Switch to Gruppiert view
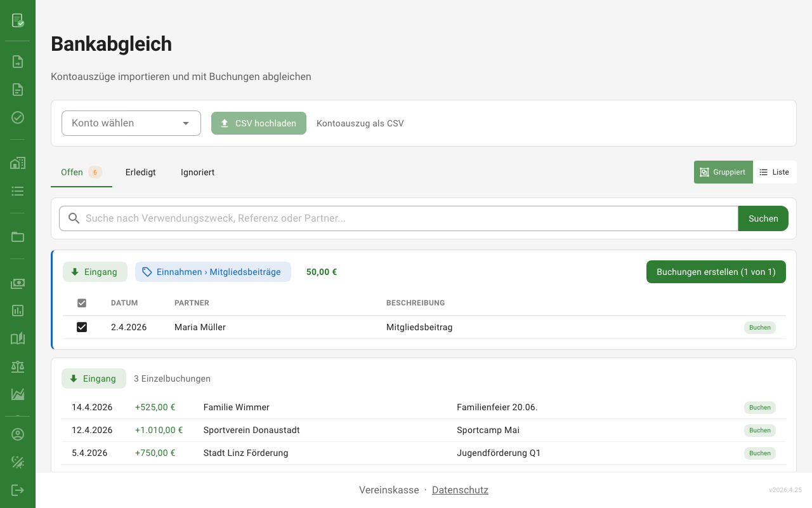Screen dimensions: 812x508 (x=723, y=172)
